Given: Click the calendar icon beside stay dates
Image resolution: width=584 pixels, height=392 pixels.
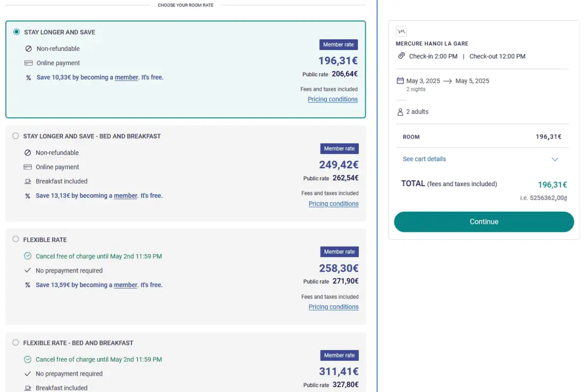Looking at the screenshot, I should click(x=400, y=81).
